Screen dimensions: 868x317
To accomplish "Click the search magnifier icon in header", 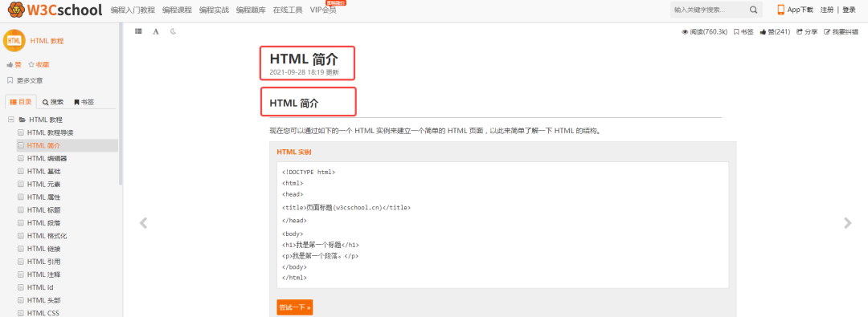I will pos(753,10).
